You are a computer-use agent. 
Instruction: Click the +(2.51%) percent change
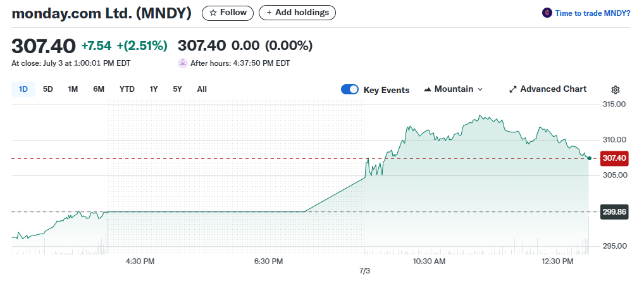pos(142,46)
